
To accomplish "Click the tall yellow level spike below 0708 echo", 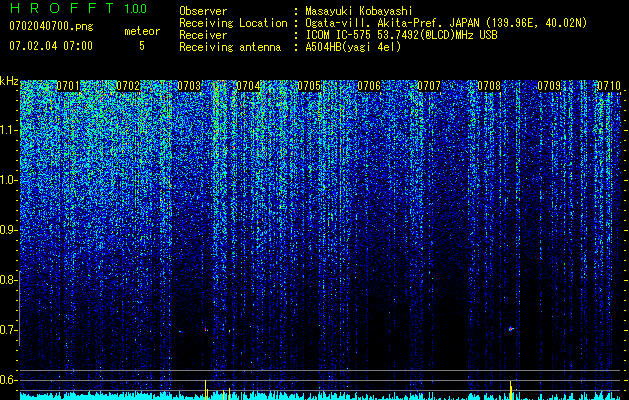I will pos(511,390).
